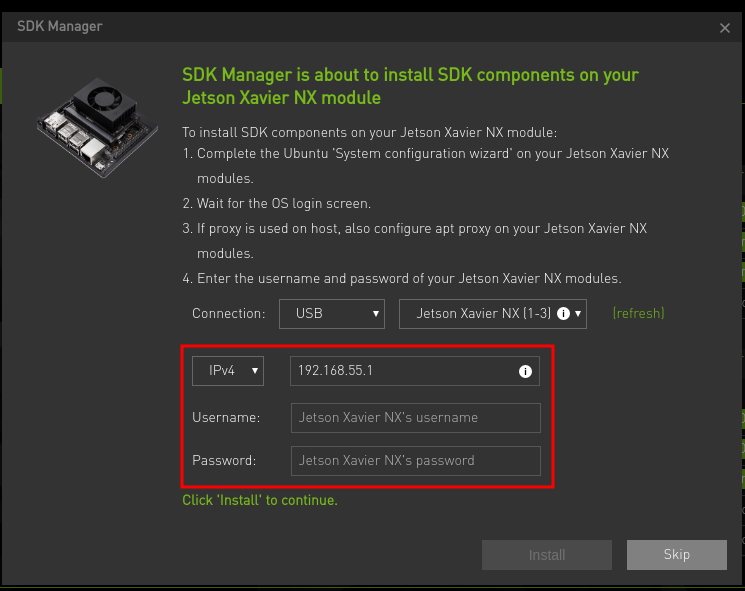The height and width of the screenshot is (591, 745).
Task: Open the Jetson Xavier NX (1-3) device dropdown
Action: 493,314
